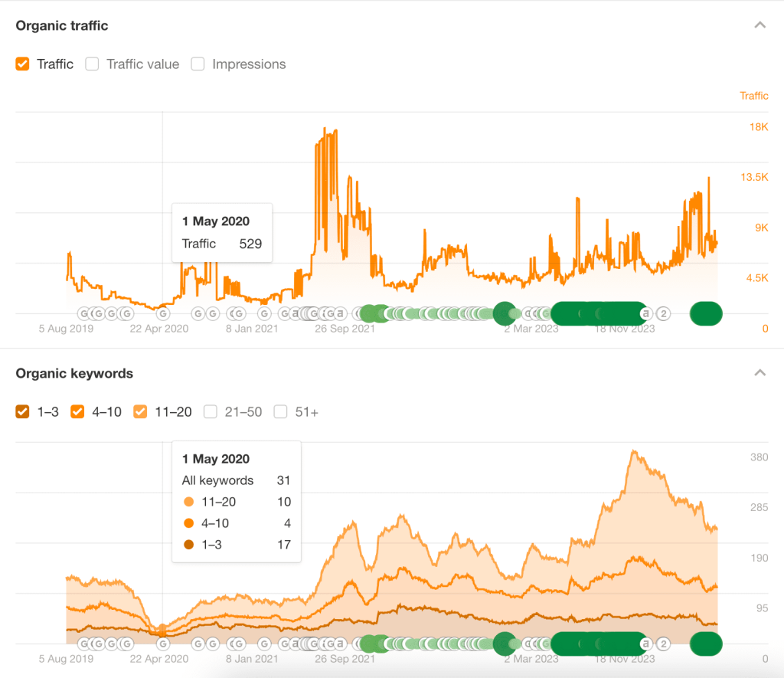The height and width of the screenshot is (678, 784).
Task: Click the 1 May 2020 tooltip box
Action: pos(222,232)
